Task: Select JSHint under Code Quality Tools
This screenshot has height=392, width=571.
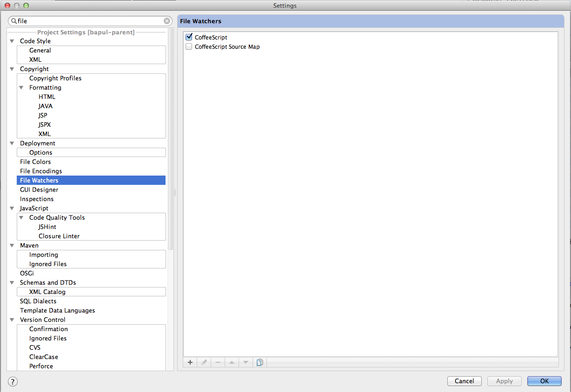Action: coord(47,227)
